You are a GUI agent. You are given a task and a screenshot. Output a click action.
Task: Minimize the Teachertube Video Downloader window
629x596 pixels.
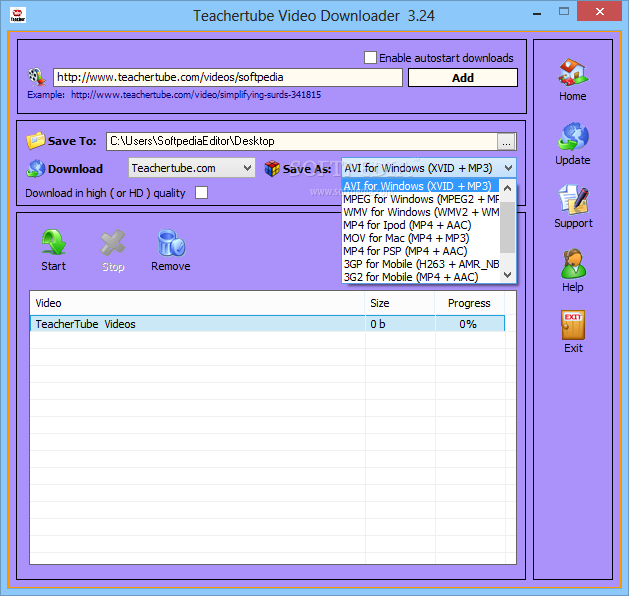[537, 13]
